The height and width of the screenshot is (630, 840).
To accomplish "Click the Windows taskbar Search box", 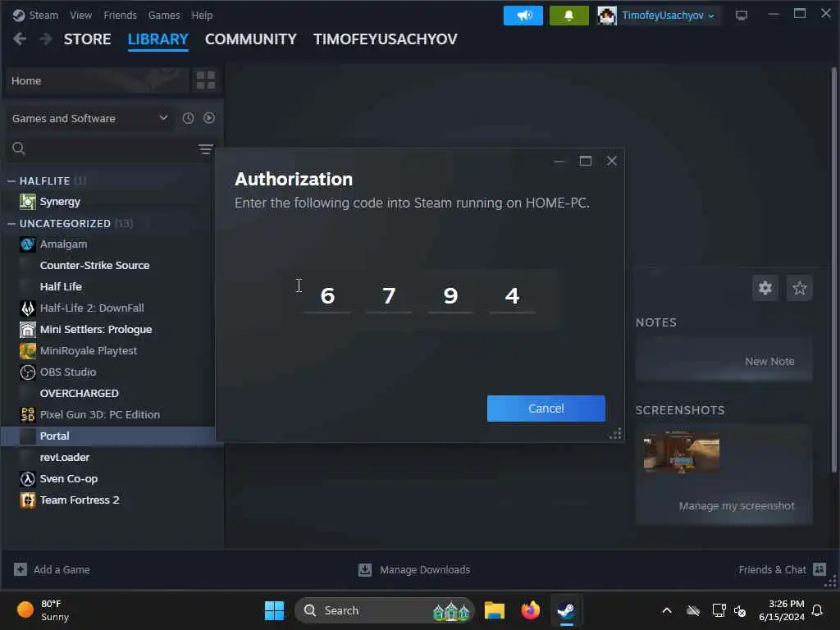I will click(x=384, y=610).
